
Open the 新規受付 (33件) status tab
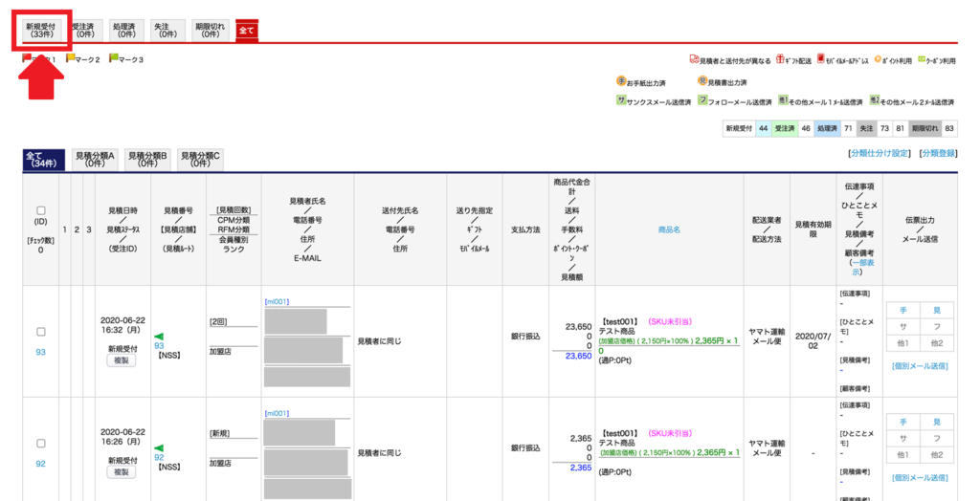click(x=43, y=30)
